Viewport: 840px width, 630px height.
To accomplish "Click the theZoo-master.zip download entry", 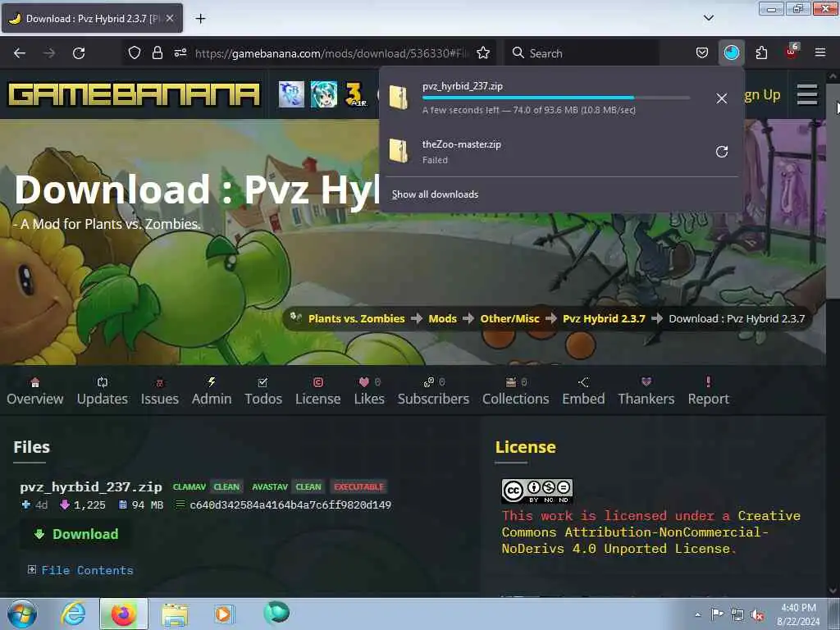I will tap(546, 152).
